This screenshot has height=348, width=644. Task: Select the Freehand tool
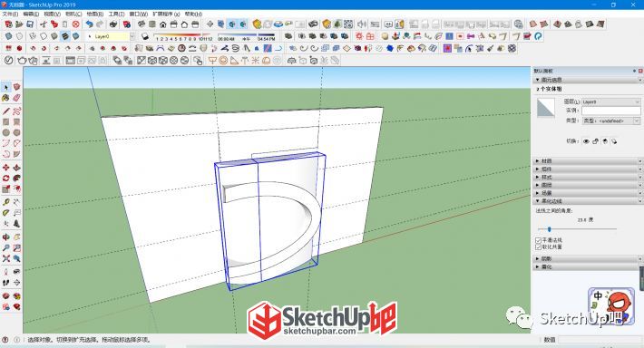pyautogui.click(x=16, y=111)
